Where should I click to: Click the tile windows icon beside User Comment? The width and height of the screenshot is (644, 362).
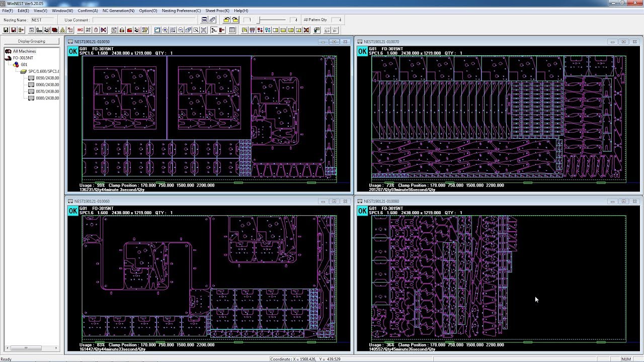click(204, 20)
